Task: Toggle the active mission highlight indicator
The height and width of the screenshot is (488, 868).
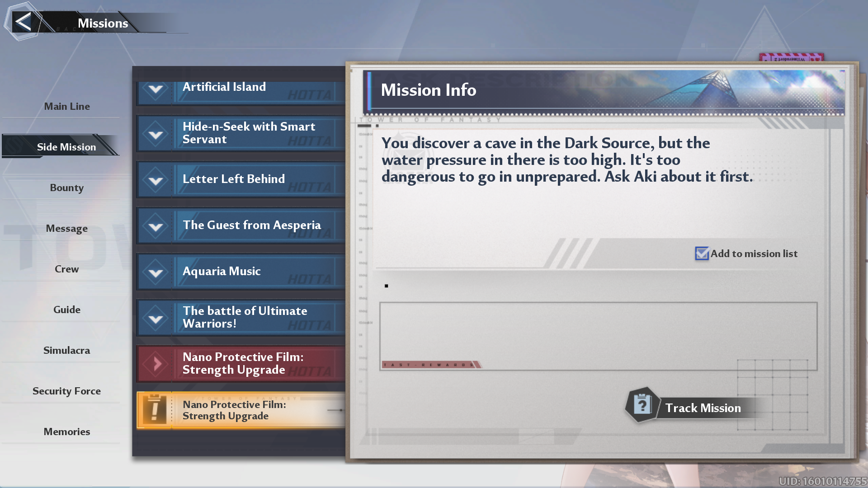Action: [x=702, y=253]
